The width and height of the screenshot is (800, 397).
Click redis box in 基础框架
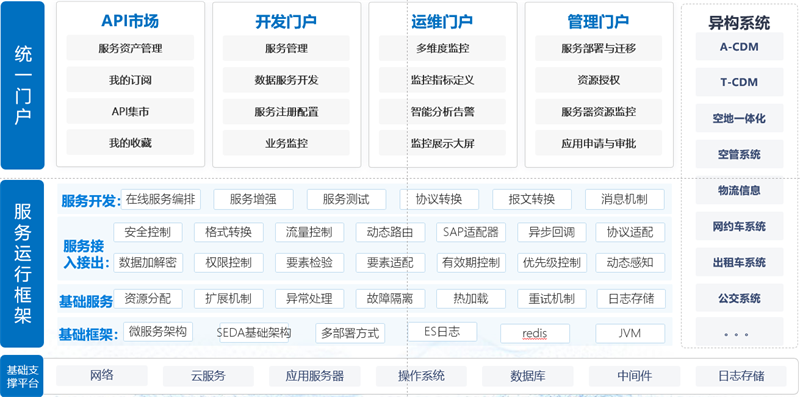click(x=535, y=334)
